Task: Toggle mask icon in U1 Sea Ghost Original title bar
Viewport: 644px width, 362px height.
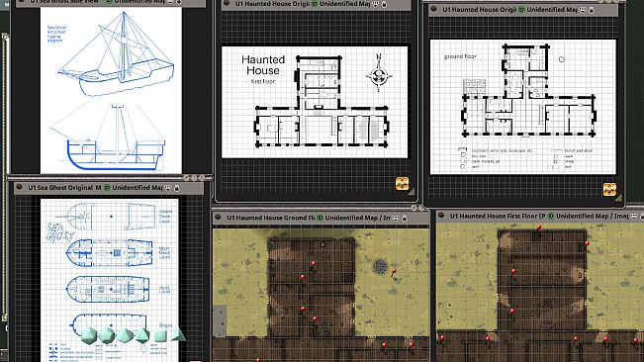Action: tap(168, 188)
